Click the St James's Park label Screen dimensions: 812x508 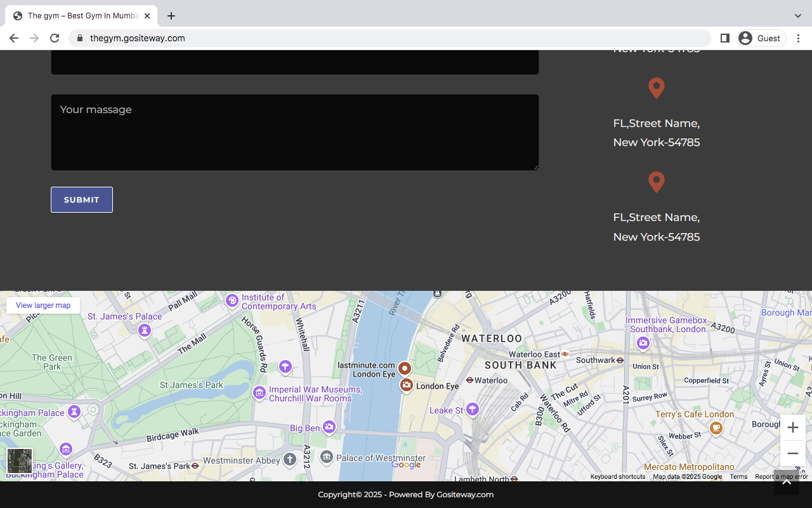[x=192, y=385]
